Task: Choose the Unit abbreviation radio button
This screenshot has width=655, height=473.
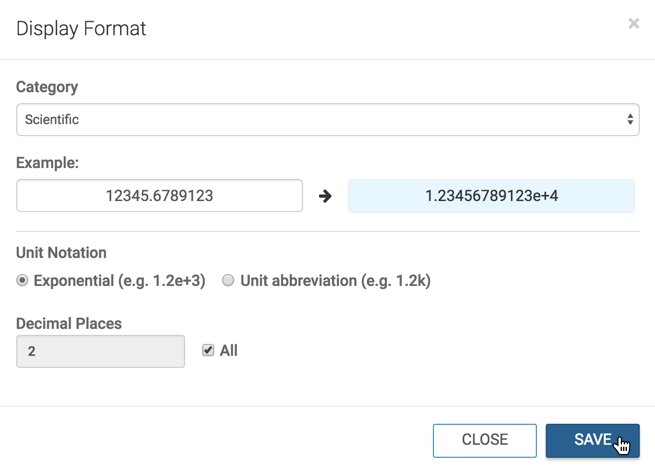Action: tap(228, 281)
